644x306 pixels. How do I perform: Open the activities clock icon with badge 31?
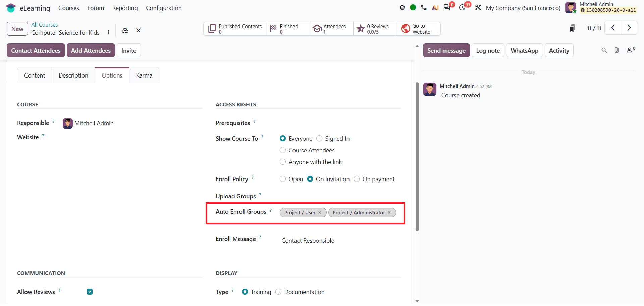click(463, 7)
